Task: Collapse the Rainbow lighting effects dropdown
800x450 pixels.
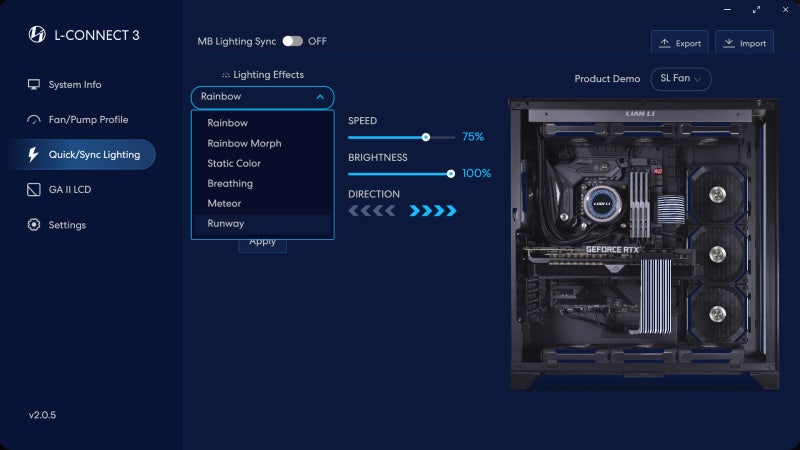Action: pos(263,97)
